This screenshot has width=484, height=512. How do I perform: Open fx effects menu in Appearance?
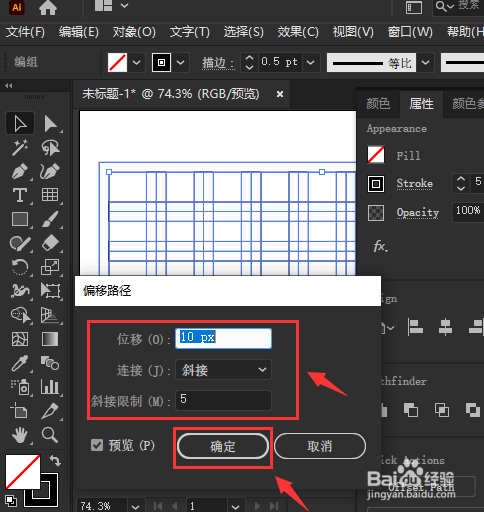pyautogui.click(x=380, y=247)
